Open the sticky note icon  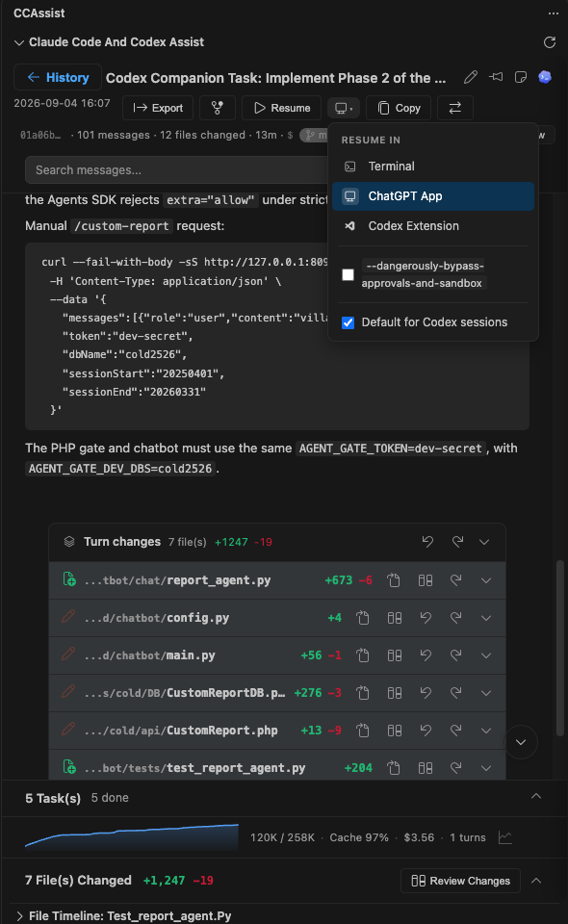click(521, 77)
